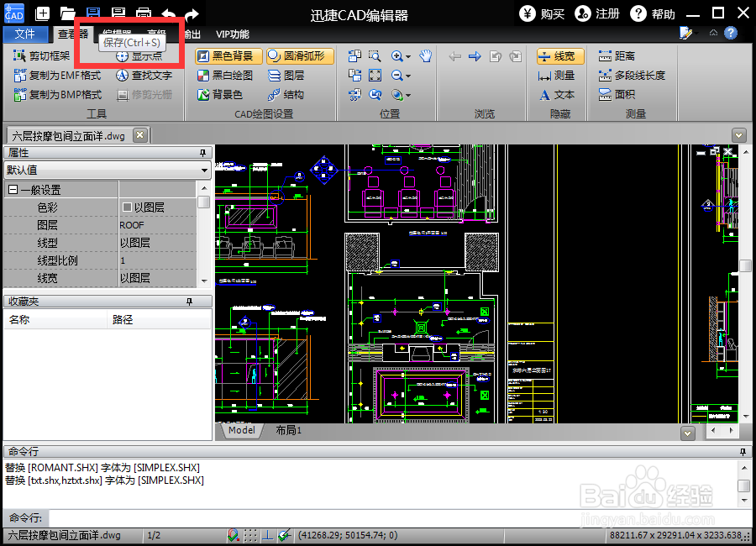The width and height of the screenshot is (756, 546).
Task: Open 查找文字 find text tool
Action: point(144,76)
